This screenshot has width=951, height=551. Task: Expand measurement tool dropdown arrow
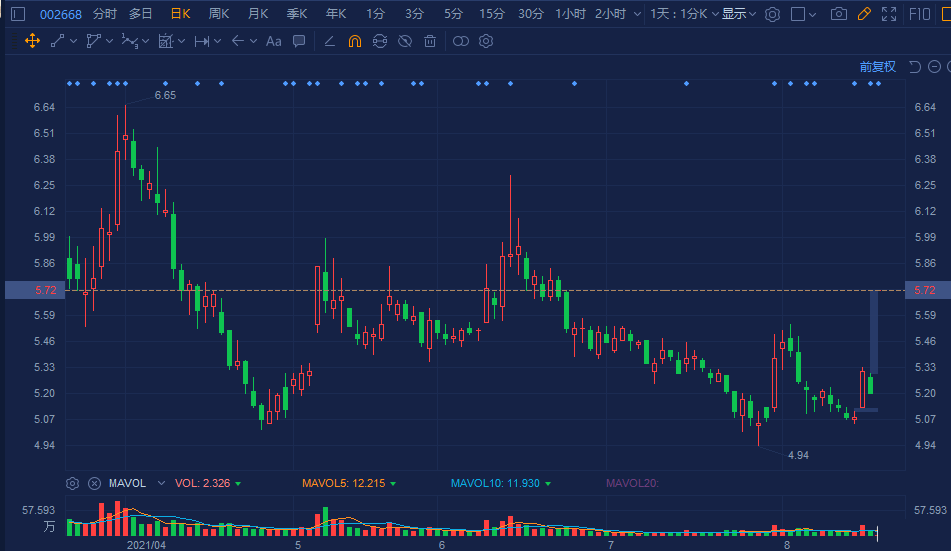181,41
